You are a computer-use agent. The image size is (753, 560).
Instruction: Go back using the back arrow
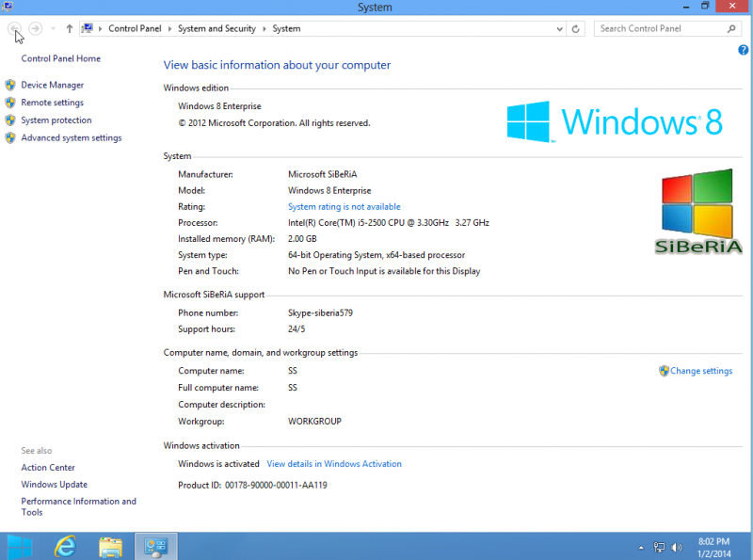(x=14, y=29)
